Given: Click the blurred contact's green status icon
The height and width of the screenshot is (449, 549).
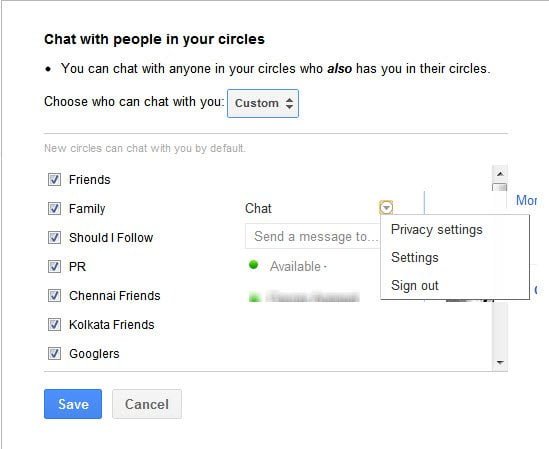Looking at the screenshot, I should pos(255,297).
